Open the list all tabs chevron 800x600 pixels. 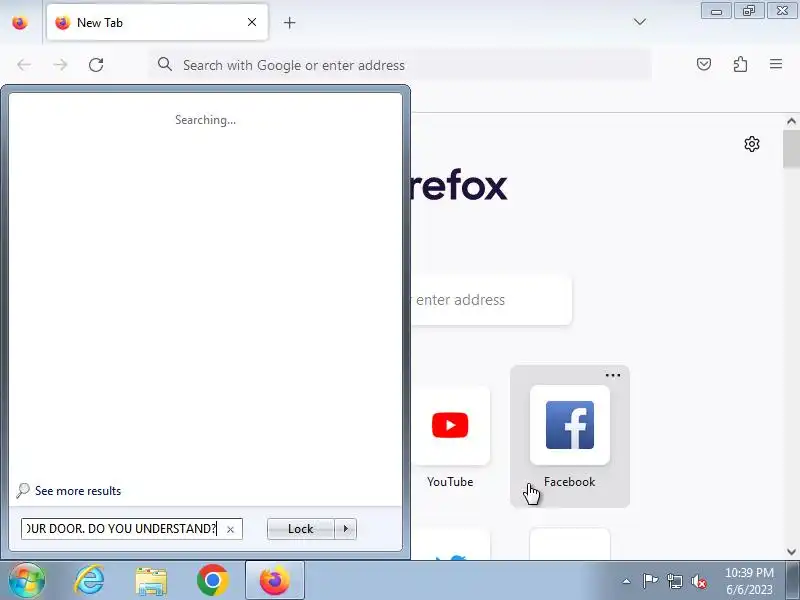(639, 22)
